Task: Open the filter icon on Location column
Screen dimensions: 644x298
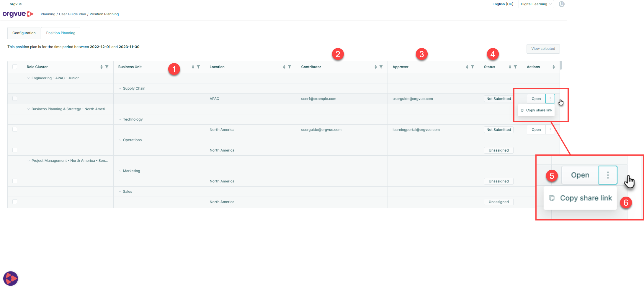Action: [290, 67]
